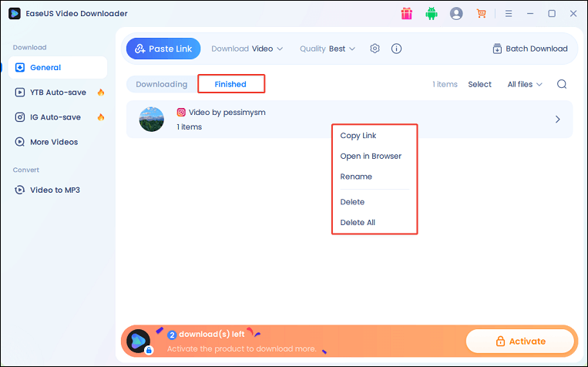Viewport: 588px width, 367px height.
Task: Expand the pessimysm video entry chevron
Action: pyautogui.click(x=558, y=120)
